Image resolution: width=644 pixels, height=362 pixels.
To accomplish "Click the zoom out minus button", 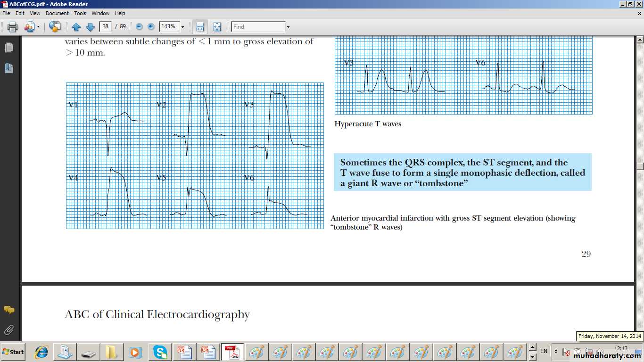I will (139, 27).
